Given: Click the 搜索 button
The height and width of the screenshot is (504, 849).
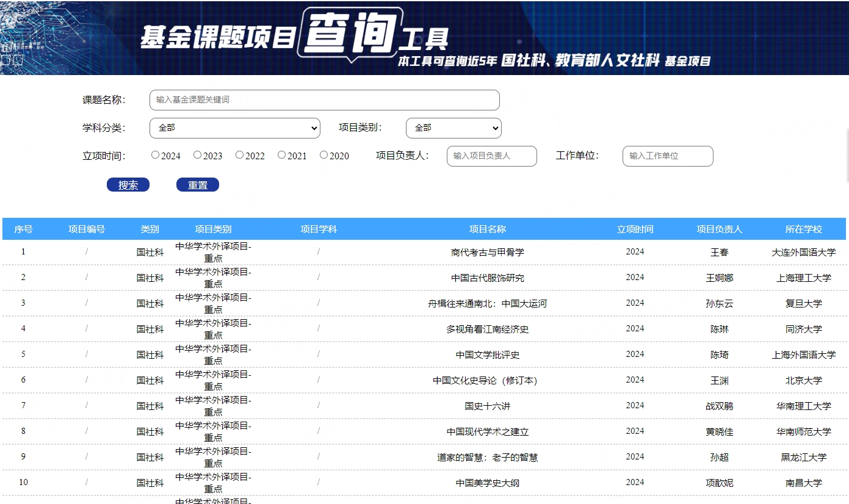Looking at the screenshot, I should coord(128,185).
